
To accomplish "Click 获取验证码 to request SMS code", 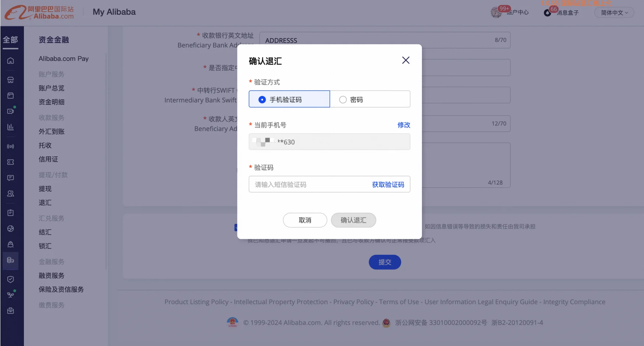I will (x=388, y=184).
